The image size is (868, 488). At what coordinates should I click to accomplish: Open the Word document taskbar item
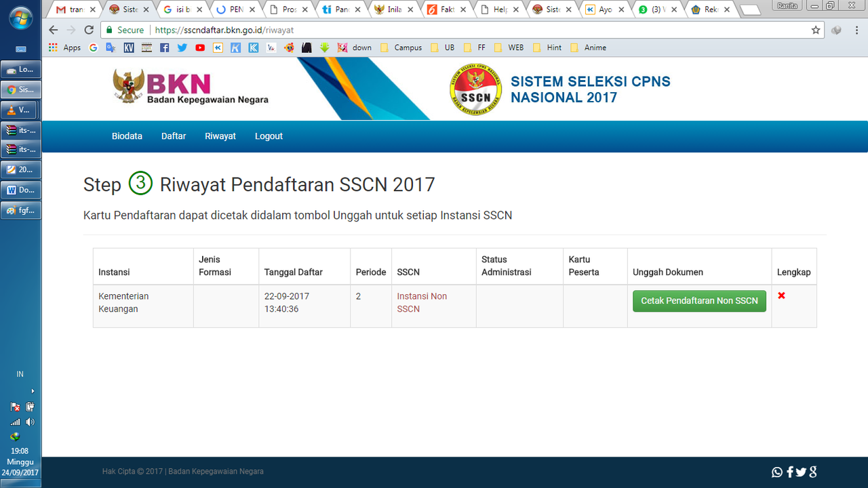pos(21,190)
